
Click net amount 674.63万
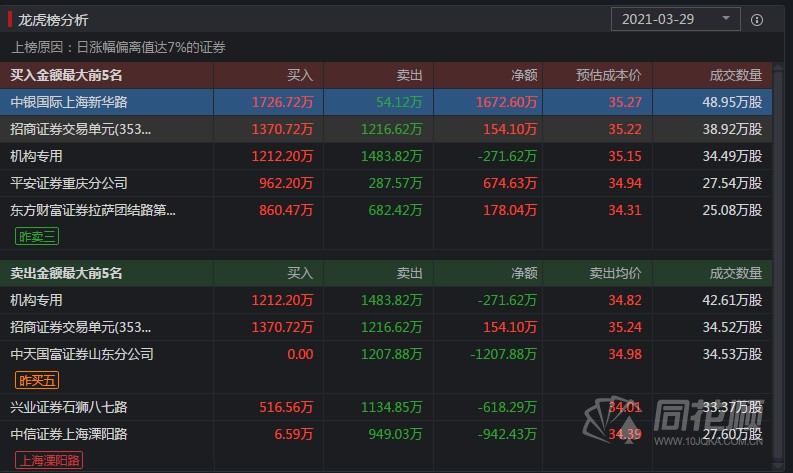tap(510, 183)
